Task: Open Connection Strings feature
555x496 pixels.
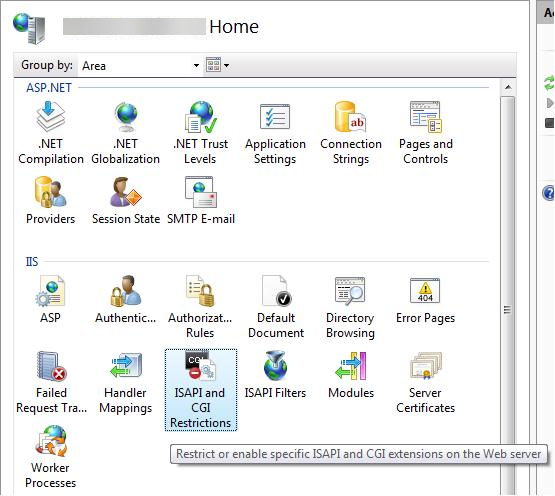Action: tap(351, 133)
